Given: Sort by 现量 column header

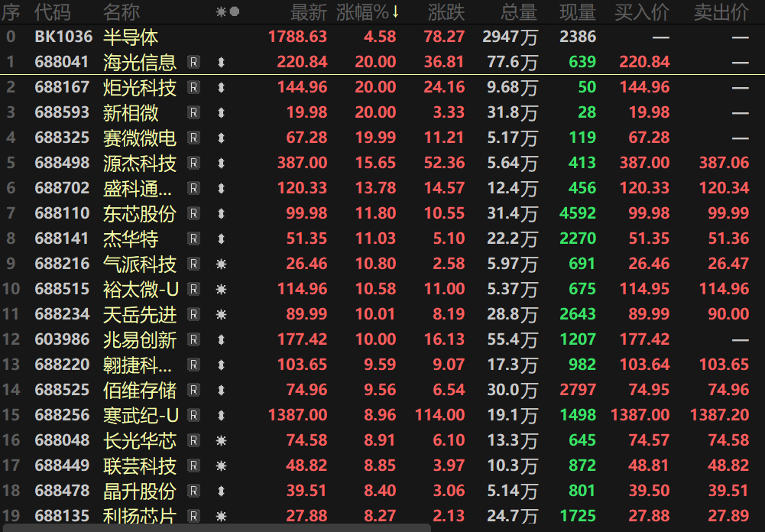Looking at the screenshot, I should (x=578, y=12).
